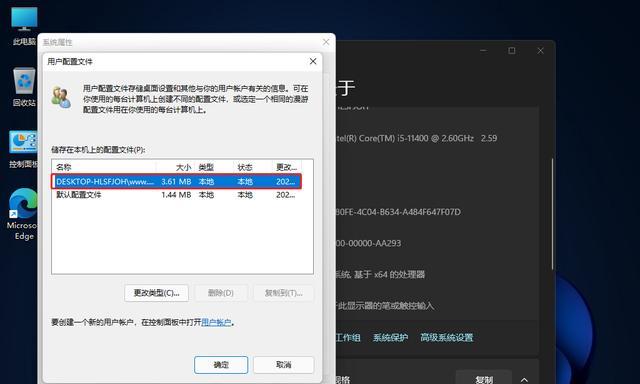Screen dimensions: 640x384
Task: Select the 默认配置文件 row
Action: (176, 195)
